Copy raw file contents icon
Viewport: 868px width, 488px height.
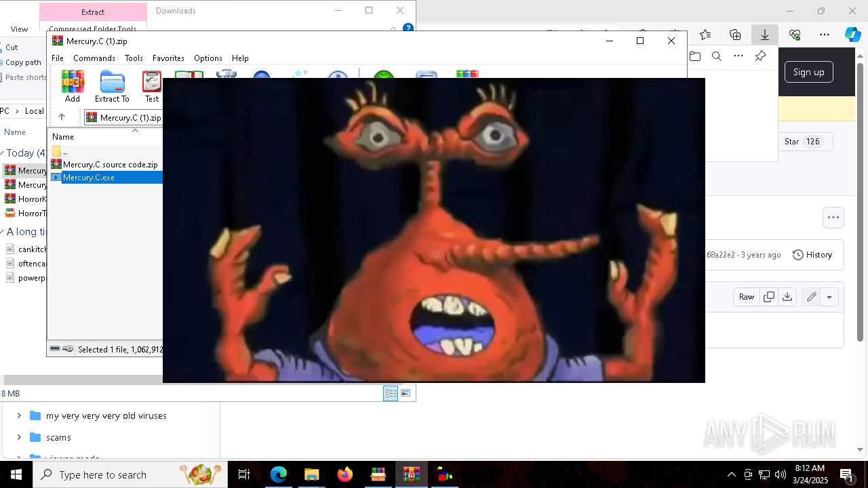pos(769,297)
